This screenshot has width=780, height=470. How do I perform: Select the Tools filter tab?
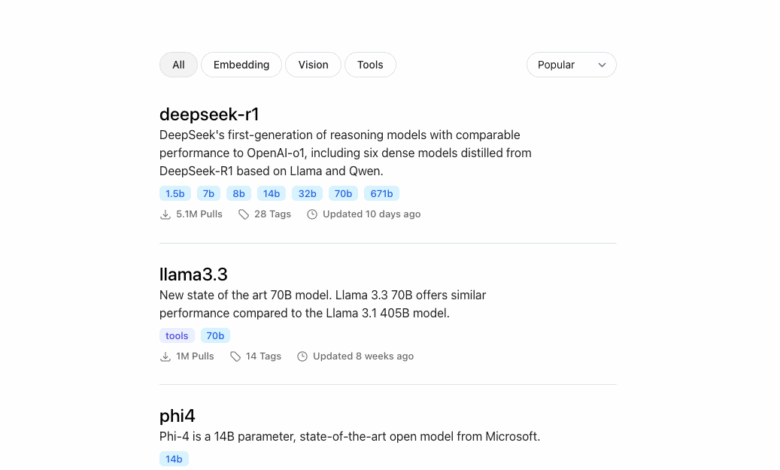pyautogui.click(x=370, y=65)
